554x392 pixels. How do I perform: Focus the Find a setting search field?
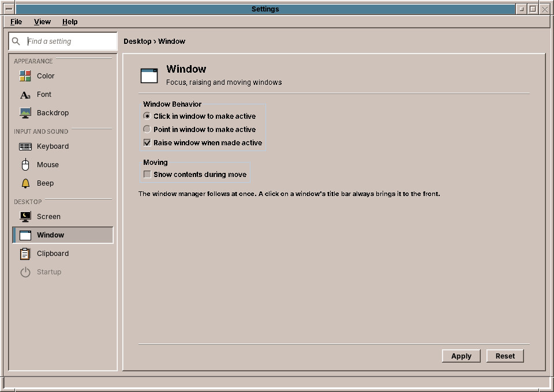point(63,42)
